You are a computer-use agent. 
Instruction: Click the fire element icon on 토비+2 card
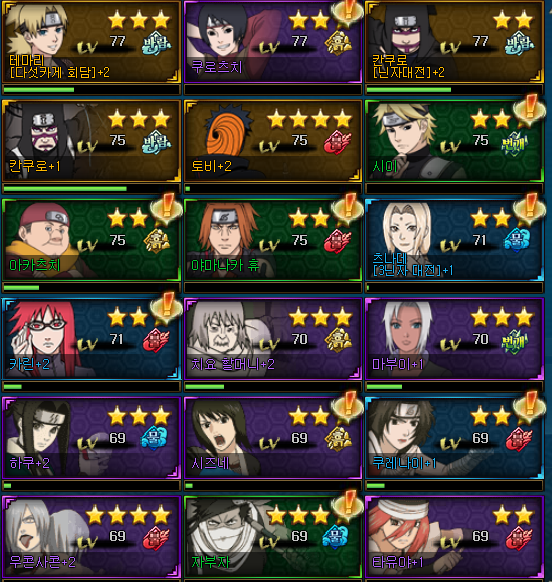pos(337,142)
